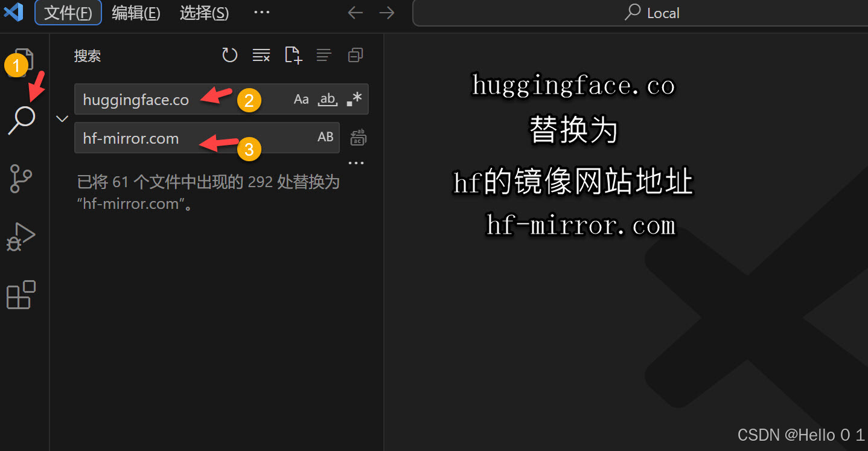868x451 pixels.
Task: Toggle Match Whole Word option
Action: point(328,100)
